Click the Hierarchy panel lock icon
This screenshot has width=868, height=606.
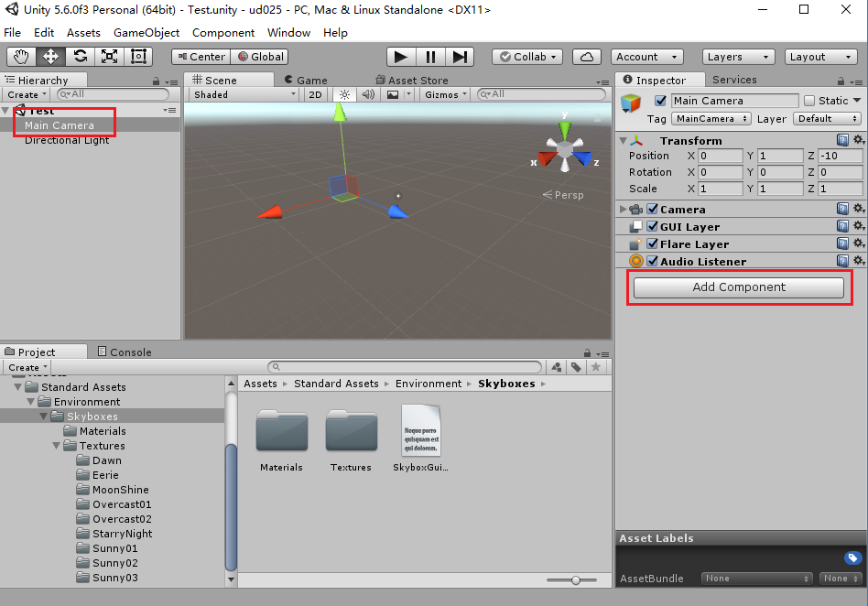[156, 81]
